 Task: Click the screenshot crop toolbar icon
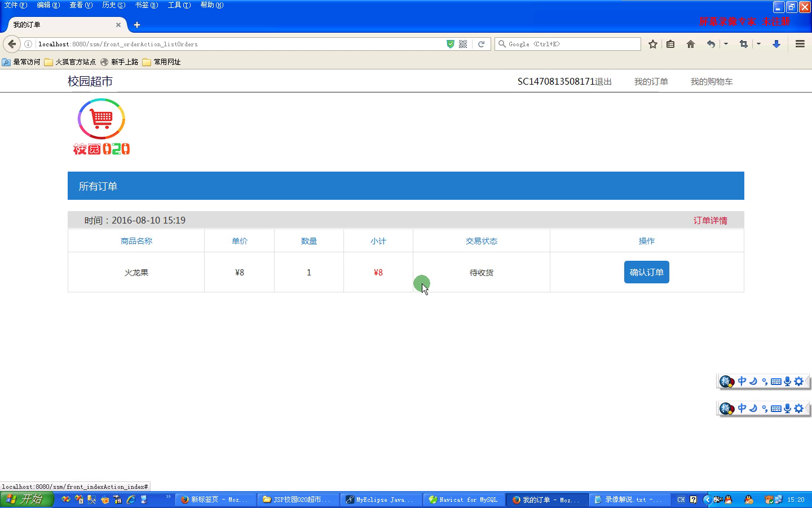(744, 44)
